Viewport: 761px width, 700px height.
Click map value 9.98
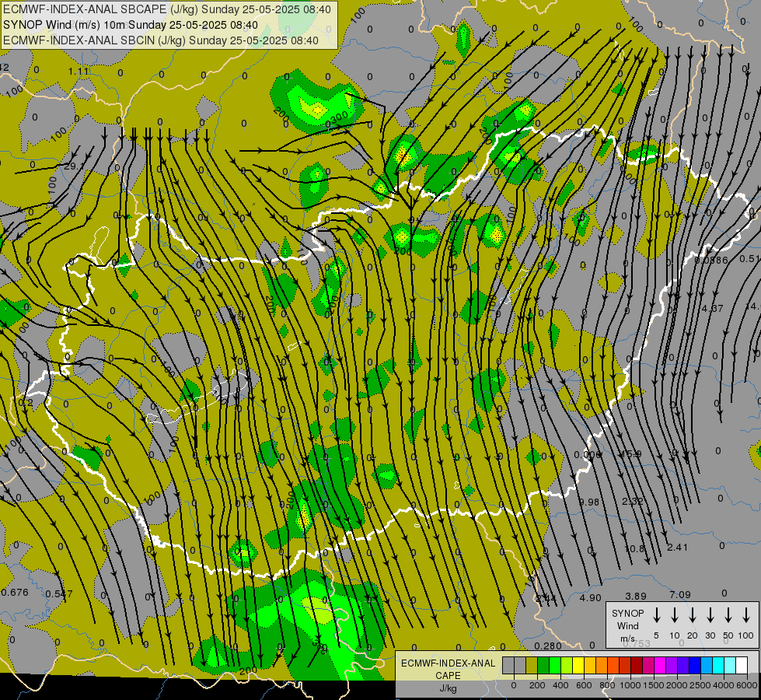click(588, 502)
